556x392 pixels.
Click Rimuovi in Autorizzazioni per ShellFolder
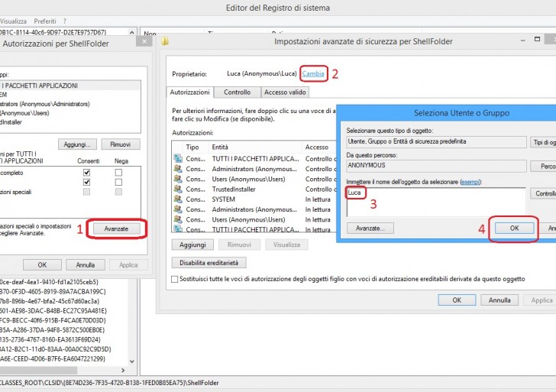tap(121, 144)
